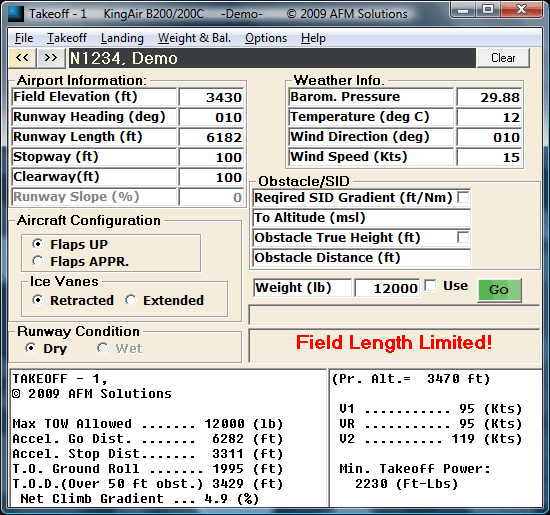Viewport: 550px width, 515px height.
Task: Select Ice Vanes Retracted option
Action: pos(38,300)
